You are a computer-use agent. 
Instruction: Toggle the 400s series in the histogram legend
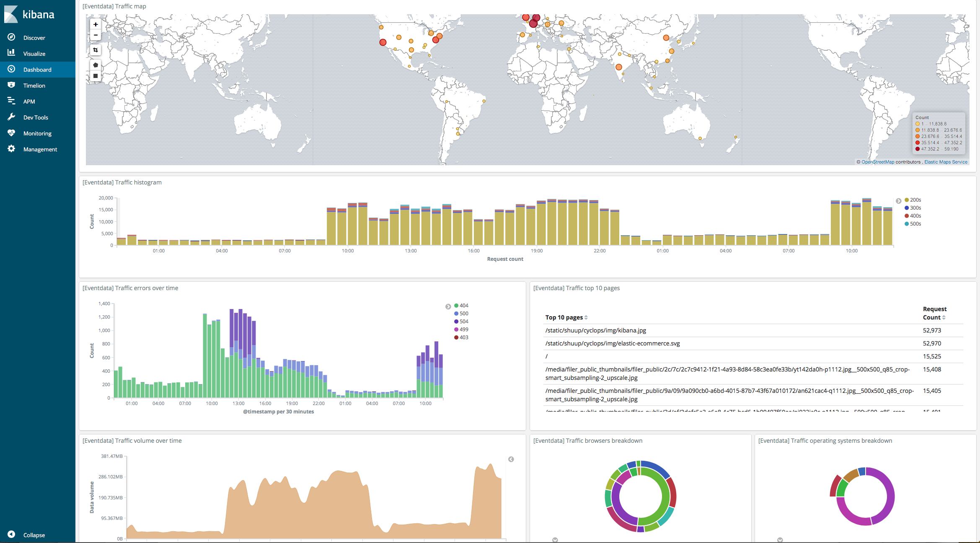(x=915, y=216)
